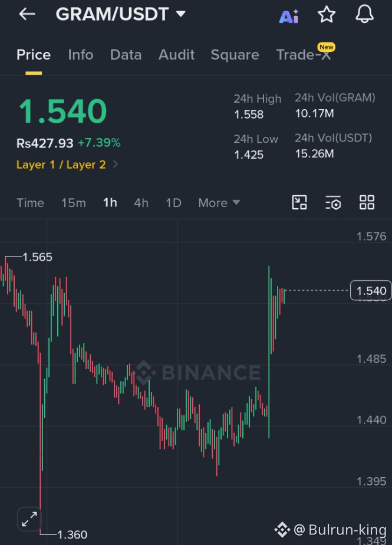Open the GRAM/USDT pair selector dropdown

pos(121,14)
